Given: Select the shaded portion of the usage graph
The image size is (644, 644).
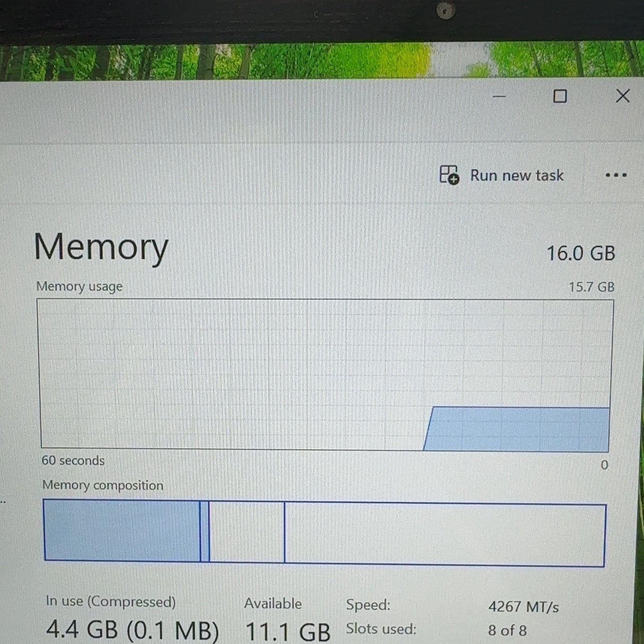Looking at the screenshot, I should (517, 429).
